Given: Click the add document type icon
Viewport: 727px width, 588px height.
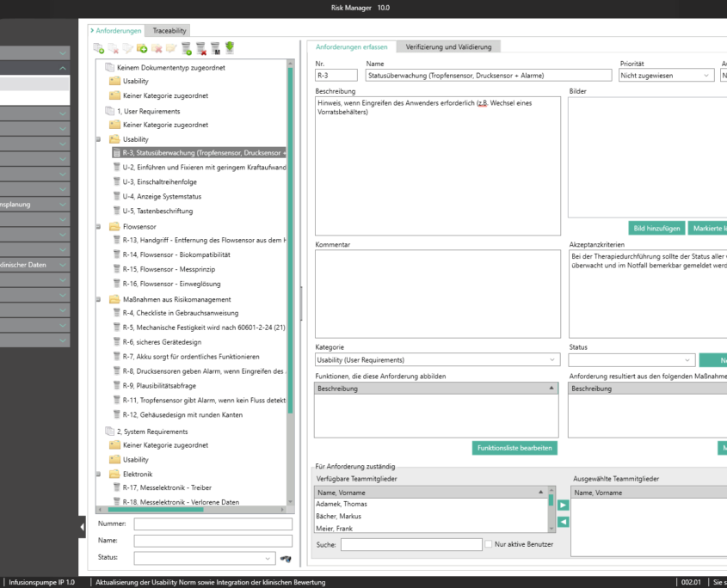Looking at the screenshot, I should 100,49.
